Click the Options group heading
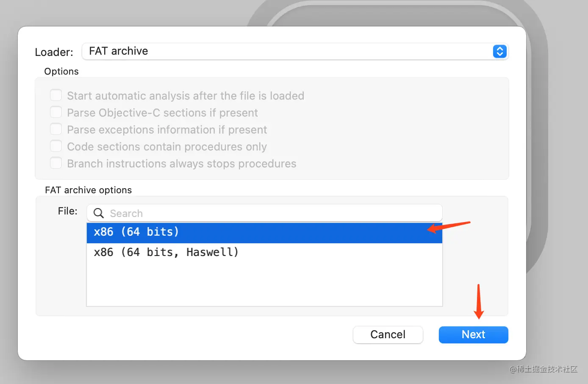 point(61,71)
